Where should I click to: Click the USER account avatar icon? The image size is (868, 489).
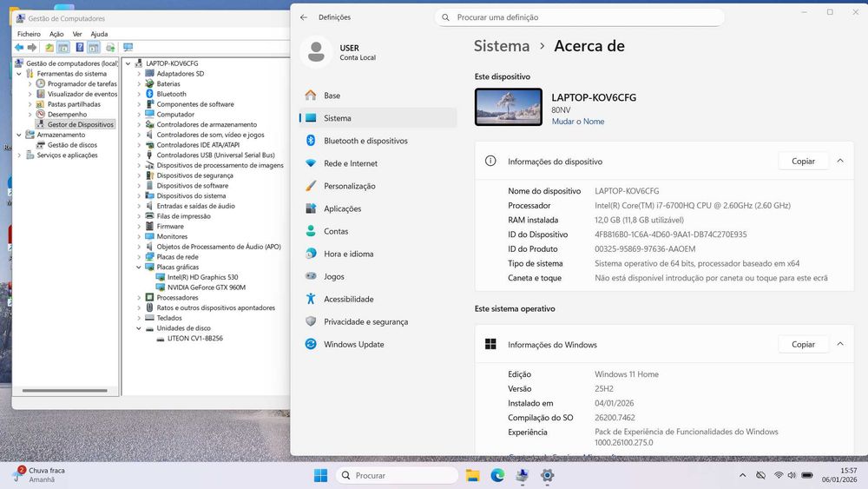(x=316, y=52)
